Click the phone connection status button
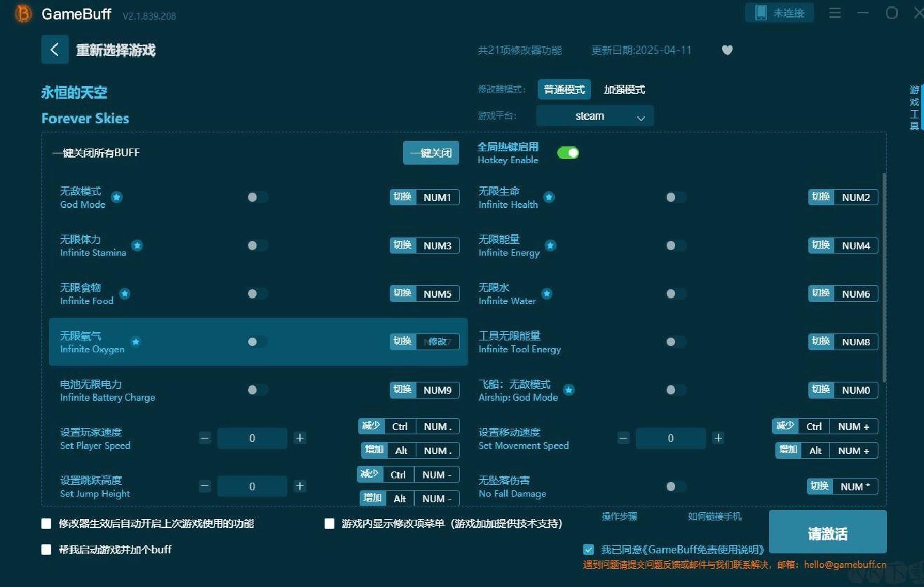The image size is (924, 587). (780, 13)
